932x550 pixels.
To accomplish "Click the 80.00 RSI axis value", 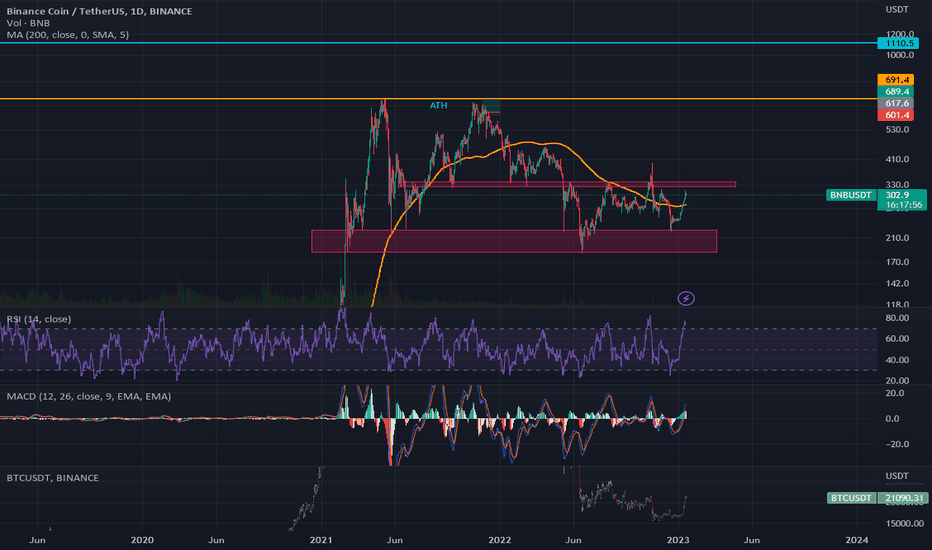I will tap(897, 318).
